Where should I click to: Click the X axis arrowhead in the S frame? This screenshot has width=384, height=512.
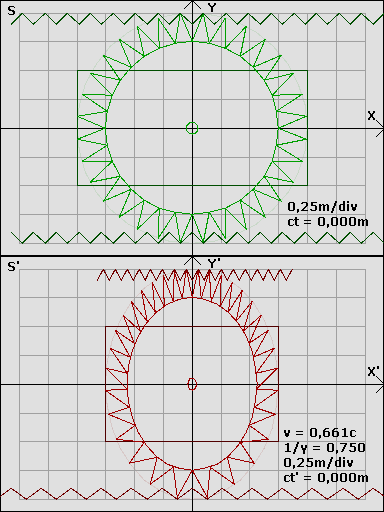point(380,129)
